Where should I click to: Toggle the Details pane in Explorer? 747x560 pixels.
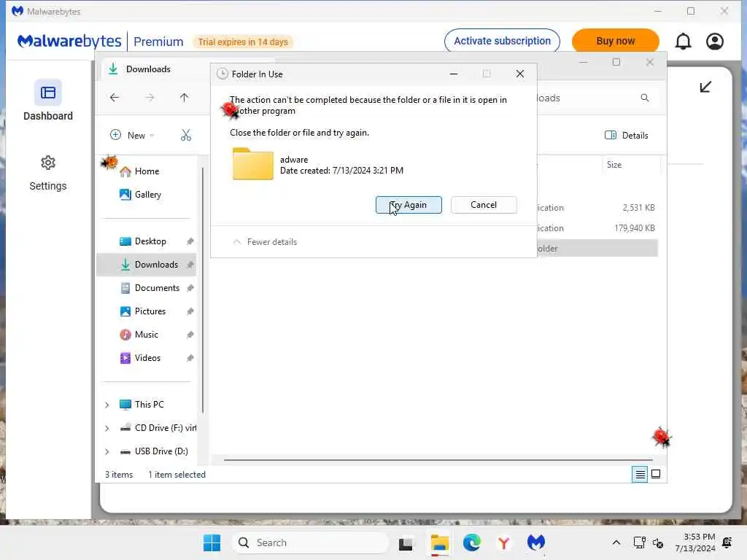(626, 135)
